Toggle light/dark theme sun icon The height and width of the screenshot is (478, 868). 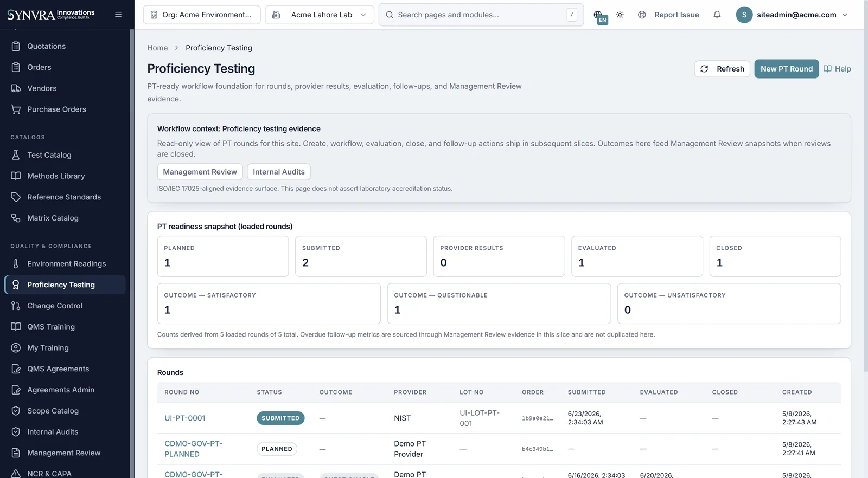coord(620,15)
